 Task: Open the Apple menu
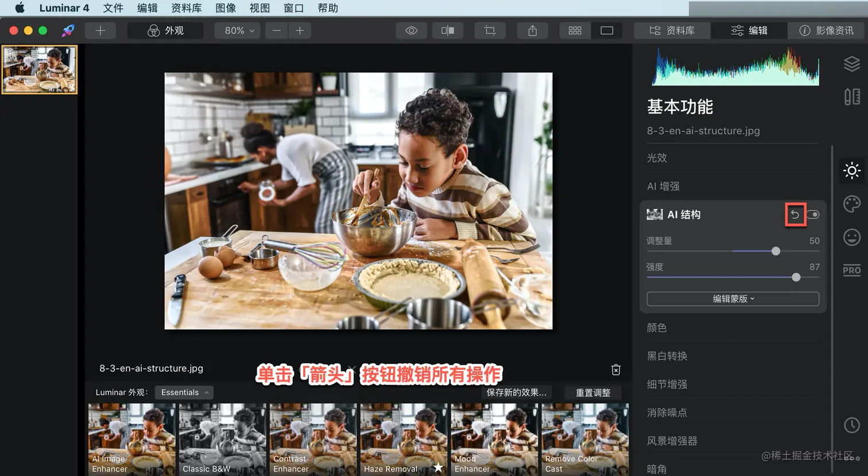tap(20, 8)
